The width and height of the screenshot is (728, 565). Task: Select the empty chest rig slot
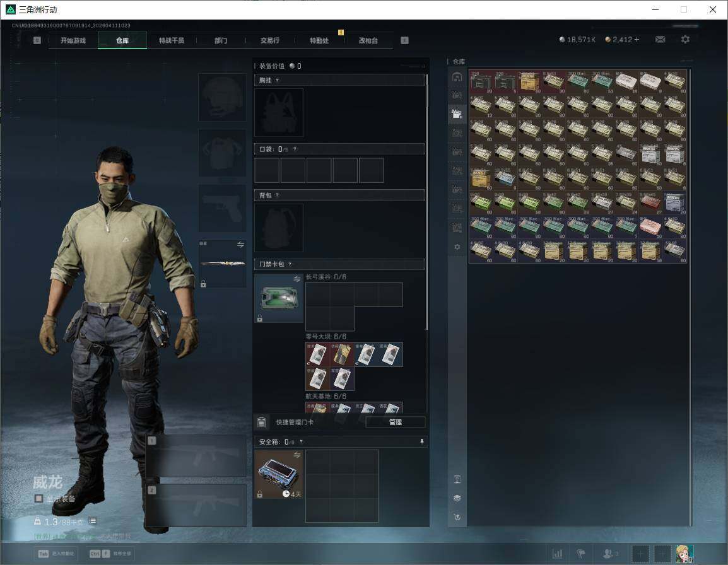pyautogui.click(x=279, y=112)
